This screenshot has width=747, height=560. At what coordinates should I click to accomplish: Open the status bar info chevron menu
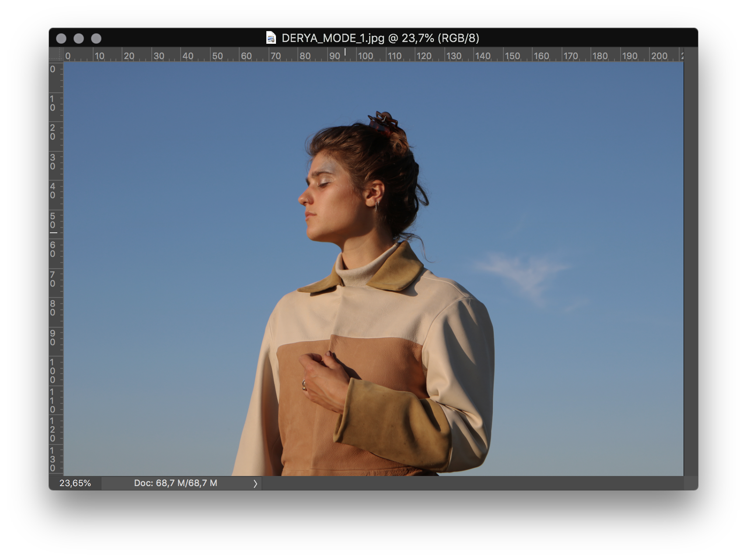(255, 483)
